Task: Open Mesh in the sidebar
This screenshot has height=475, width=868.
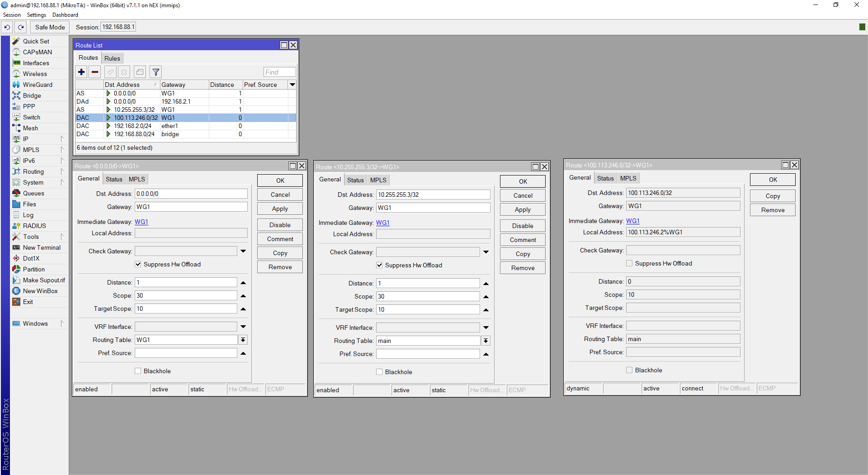Action: 30,128
